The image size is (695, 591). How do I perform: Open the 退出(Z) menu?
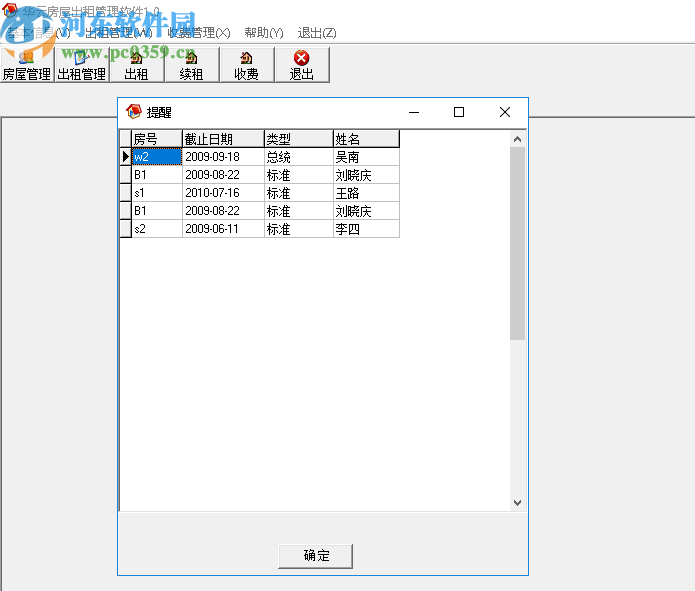317,33
